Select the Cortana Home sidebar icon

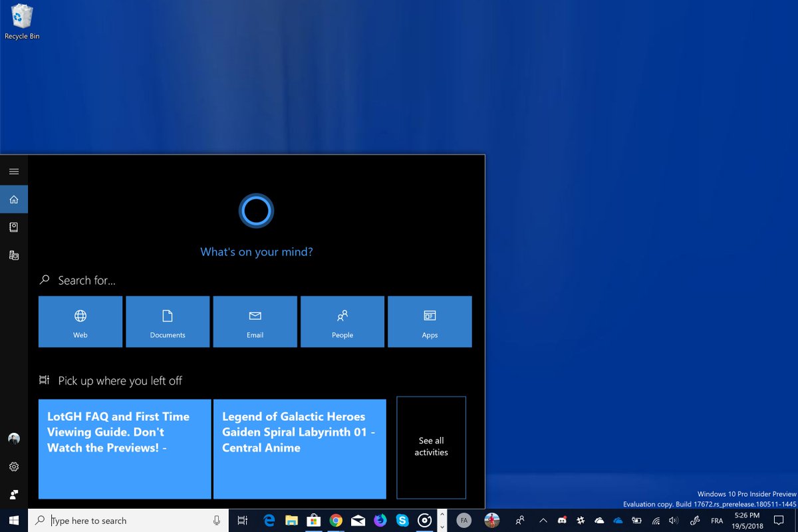[14, 199]
